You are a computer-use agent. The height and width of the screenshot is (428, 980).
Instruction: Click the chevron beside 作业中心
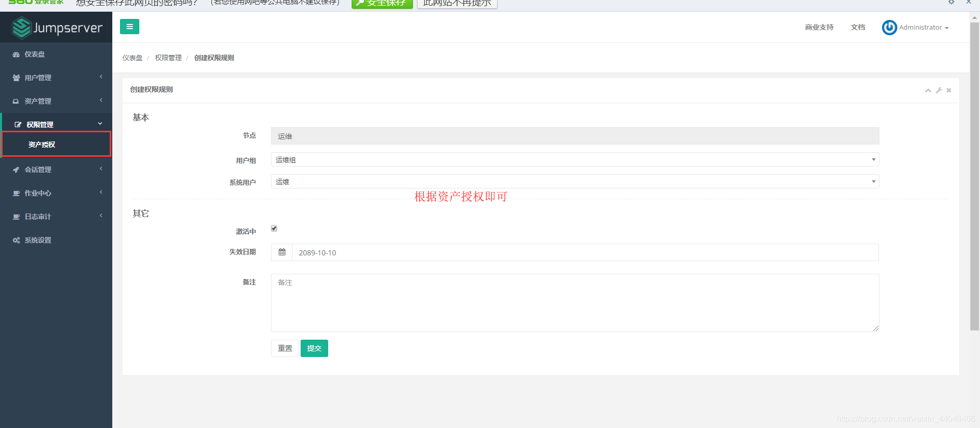[101, 192]
